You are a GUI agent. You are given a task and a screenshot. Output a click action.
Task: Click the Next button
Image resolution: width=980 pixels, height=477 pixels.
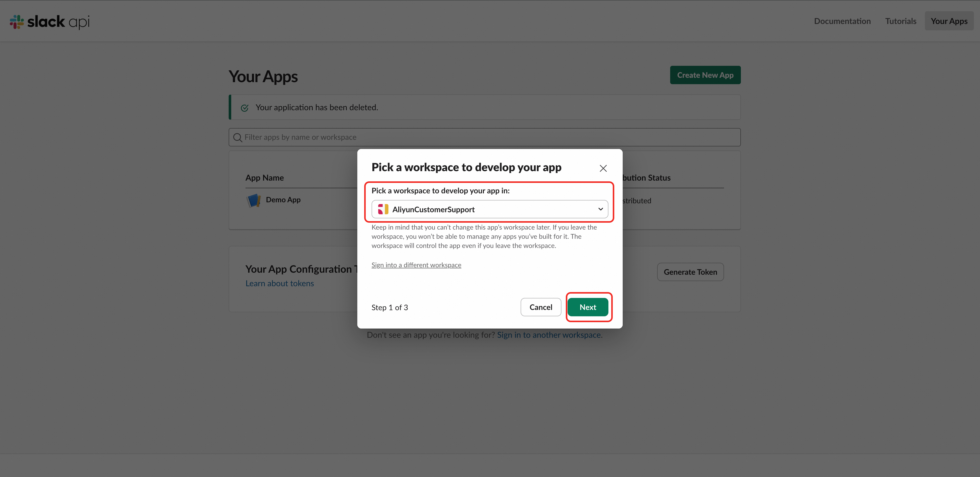(x=588, y=307)
